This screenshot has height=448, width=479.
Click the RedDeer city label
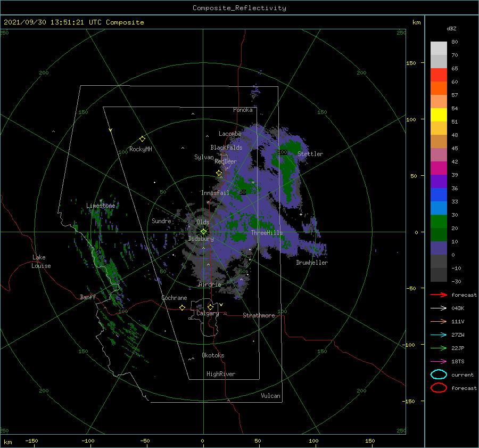(x=226, y=161)
